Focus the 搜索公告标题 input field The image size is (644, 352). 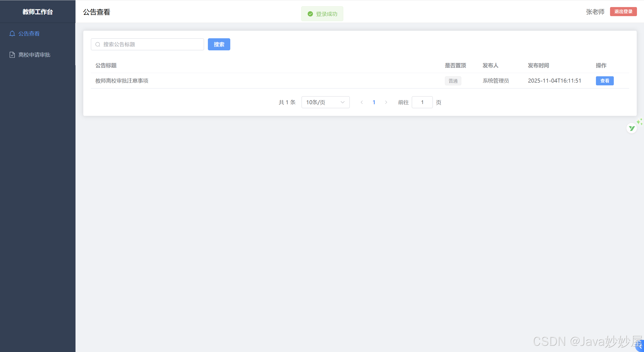[x=147, y=44]
